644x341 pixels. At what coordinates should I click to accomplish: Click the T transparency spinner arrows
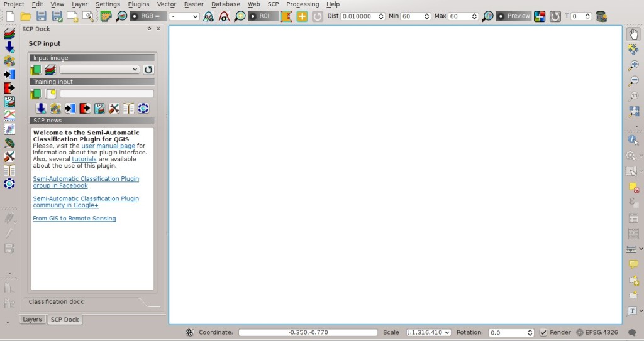pos(588,16)
